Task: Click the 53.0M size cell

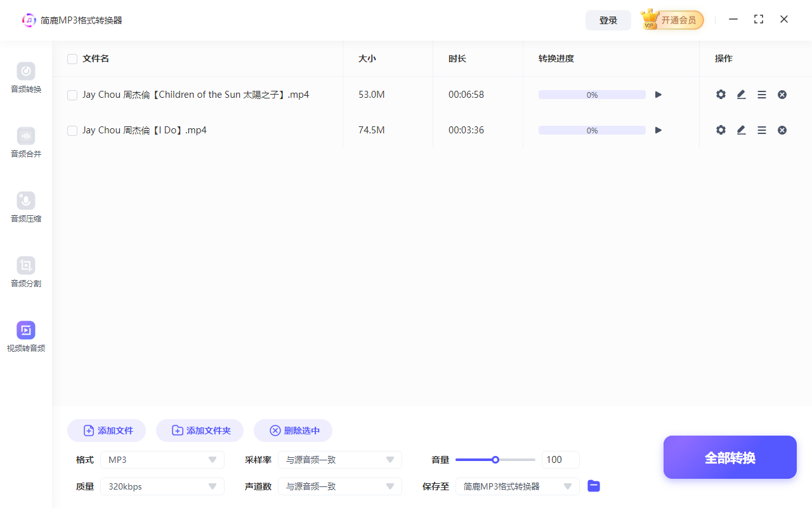Action: point(372,95)
